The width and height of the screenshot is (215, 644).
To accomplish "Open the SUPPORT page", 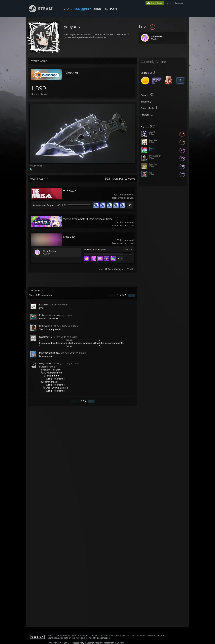I will coord(111,9).
